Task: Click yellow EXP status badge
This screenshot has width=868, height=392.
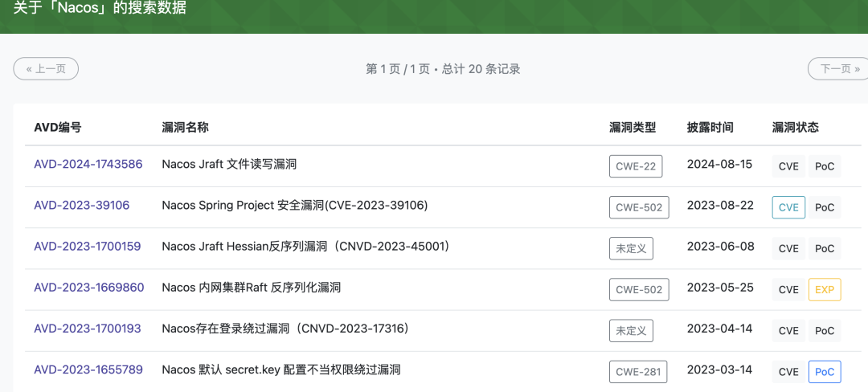Action: (825, 290)
